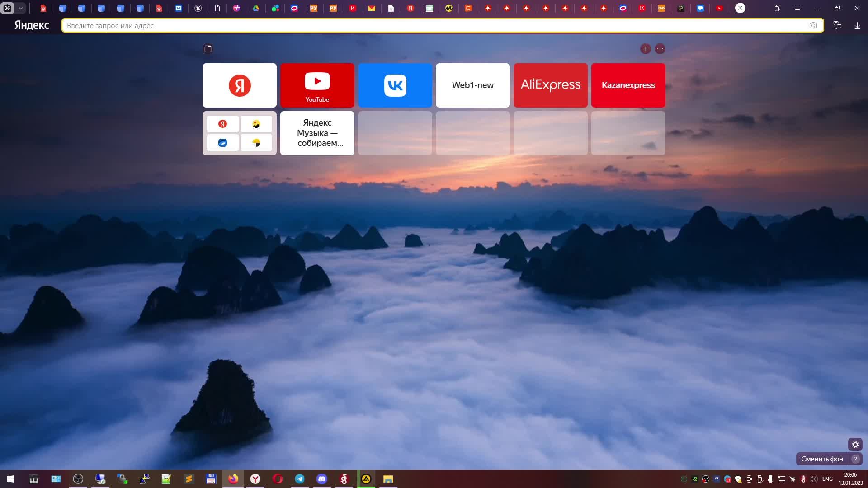This screenshot has height=488, width=868.
Task: Open the piano keyboard app on the taskbar
Action: [x=34, y=479]
